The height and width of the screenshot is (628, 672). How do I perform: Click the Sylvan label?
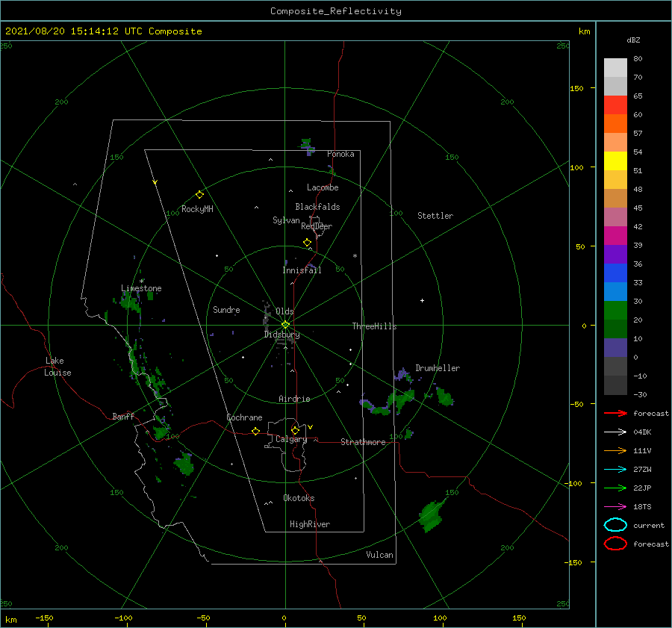tap(286, 220)
